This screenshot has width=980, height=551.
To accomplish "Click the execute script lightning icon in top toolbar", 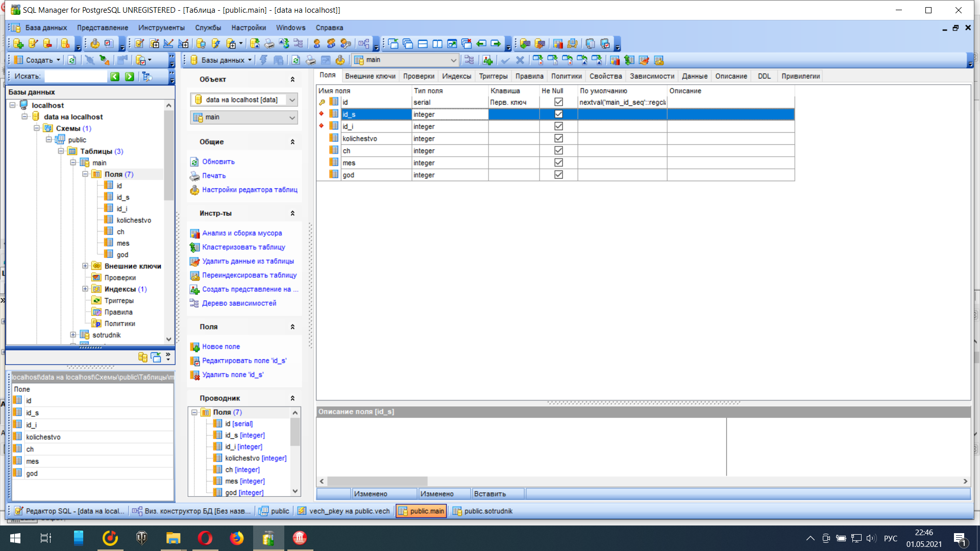I will click(x=216, y=44).
